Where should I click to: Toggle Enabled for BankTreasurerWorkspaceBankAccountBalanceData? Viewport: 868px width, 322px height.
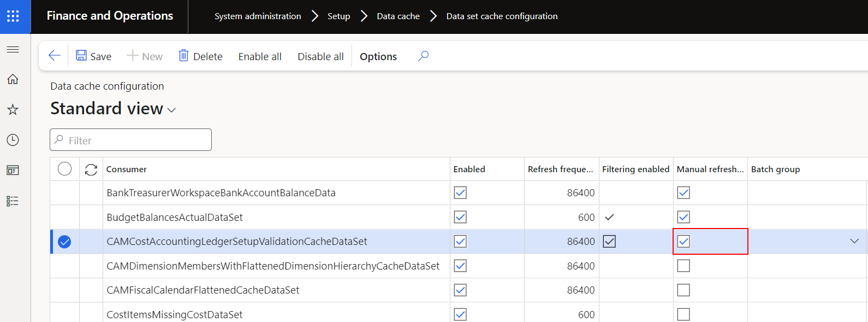coord(460,192)
